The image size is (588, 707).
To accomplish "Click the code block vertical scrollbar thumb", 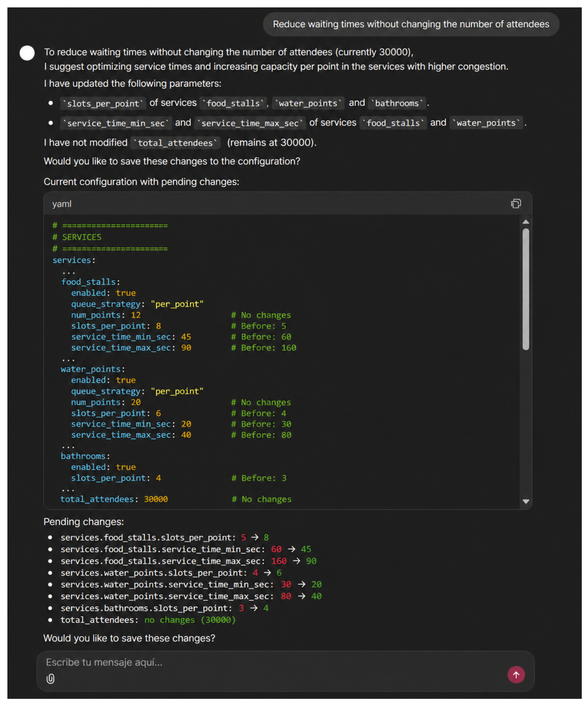I will coord(526,289).
